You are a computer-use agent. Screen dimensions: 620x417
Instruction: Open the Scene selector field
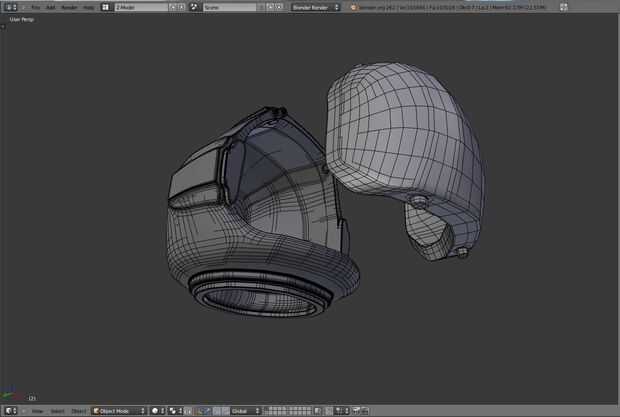pyautogui.click(x=227, y=7)
